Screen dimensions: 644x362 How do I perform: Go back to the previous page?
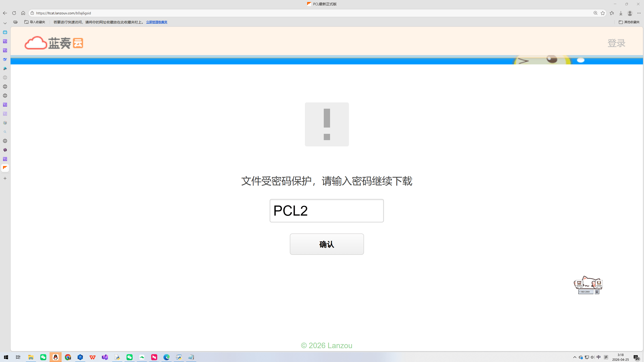5,13
